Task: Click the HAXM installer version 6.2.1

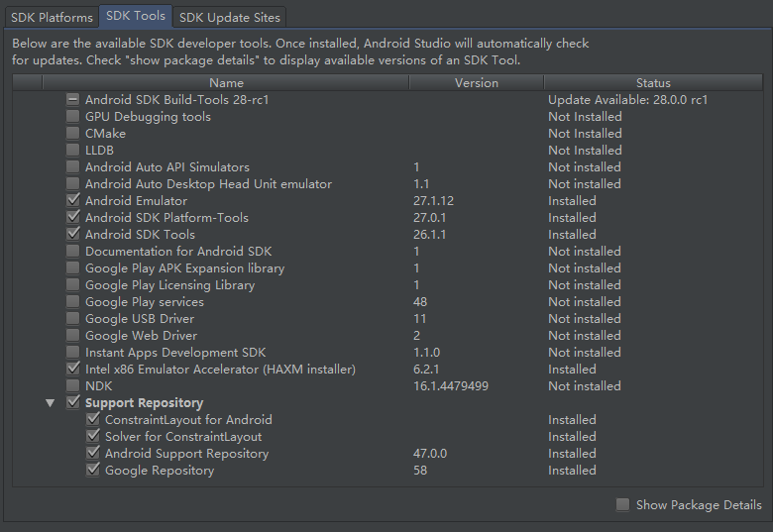Action: 426,370
